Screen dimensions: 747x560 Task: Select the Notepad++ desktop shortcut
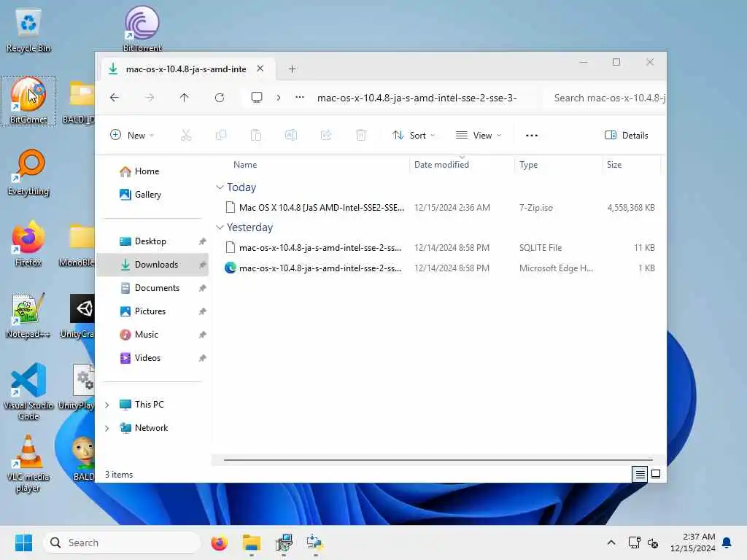tap(28, 316)
